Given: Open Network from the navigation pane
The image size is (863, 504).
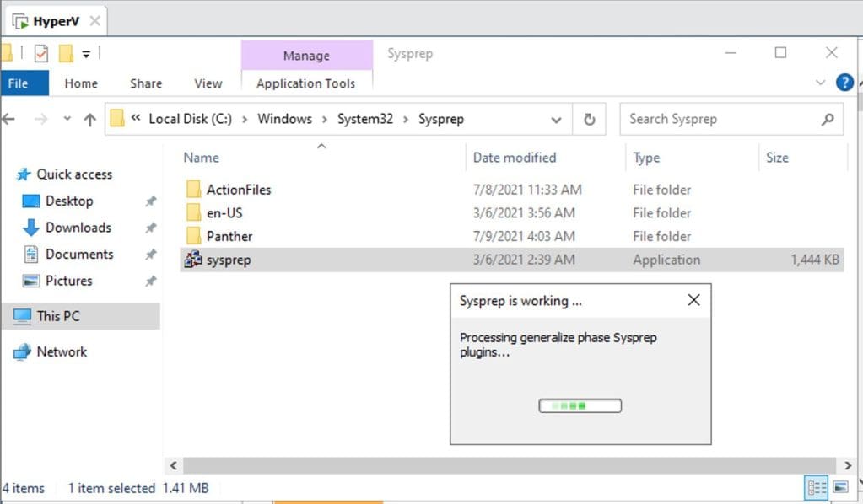Looking at the screenshot, I should [x=63, y=351].
